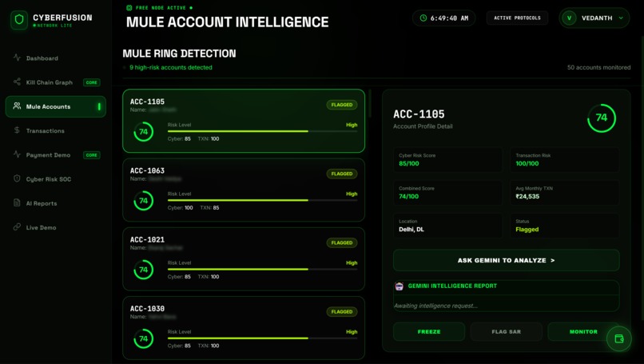Select the ACC-1063 account card title
The height and width of the screenshot is (364, 644).
click(147, 170)
